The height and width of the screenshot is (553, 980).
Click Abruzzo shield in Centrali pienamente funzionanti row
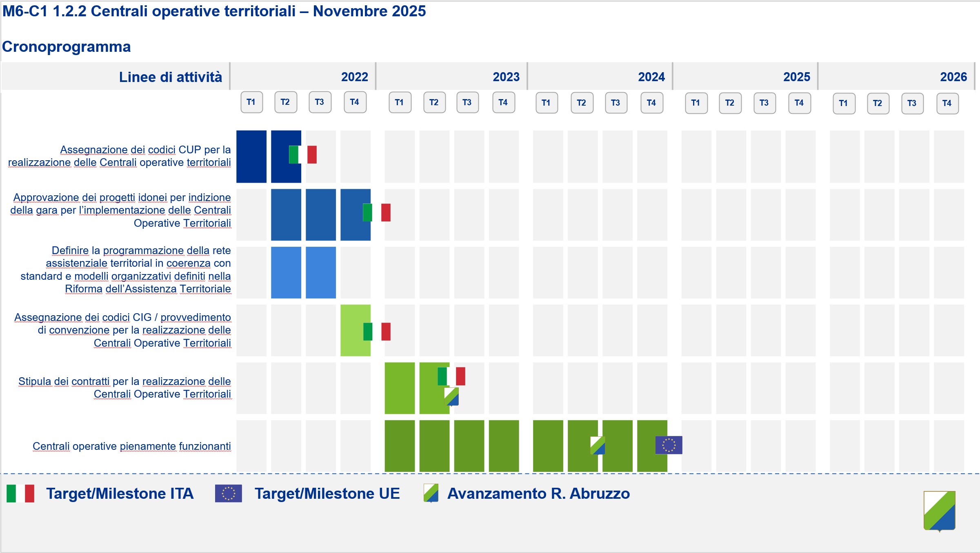[x=598, y=445]
